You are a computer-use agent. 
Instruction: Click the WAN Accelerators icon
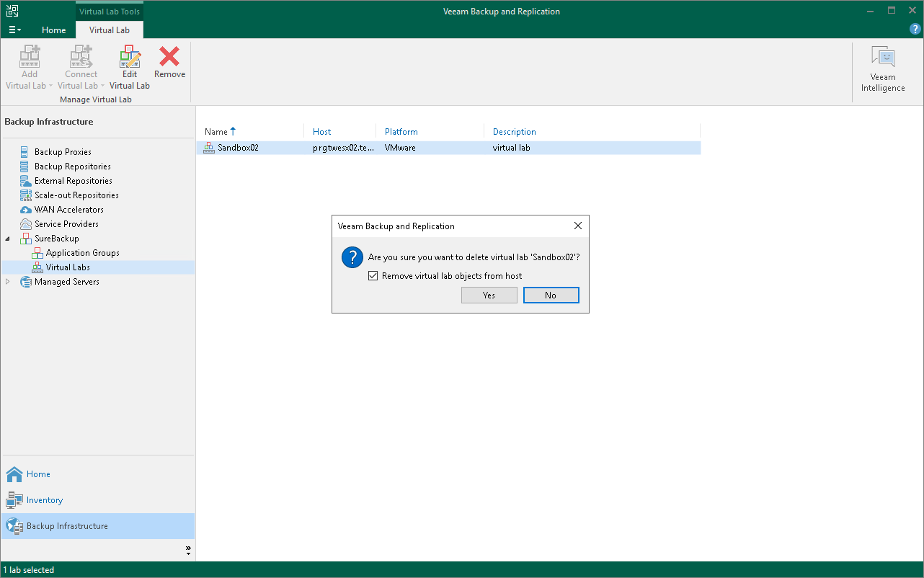(x=24, y=209)
